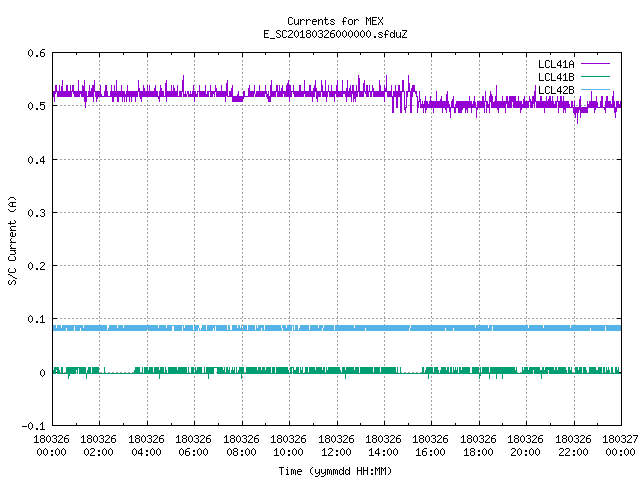Click the y-axis tick value 0.6

point(36,53)
